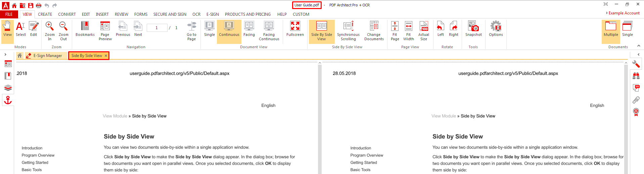Image resolution: width=644 pixels, height=174 pixels.
Task: Open the comments panel icon on right
Action: (x=636, y=88)
